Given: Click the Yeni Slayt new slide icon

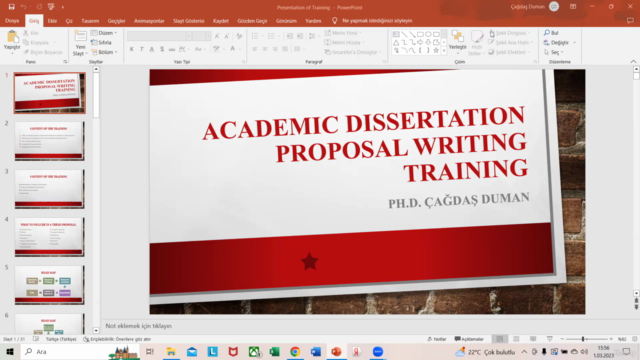Looking at the screenshot, I should 80,36.
